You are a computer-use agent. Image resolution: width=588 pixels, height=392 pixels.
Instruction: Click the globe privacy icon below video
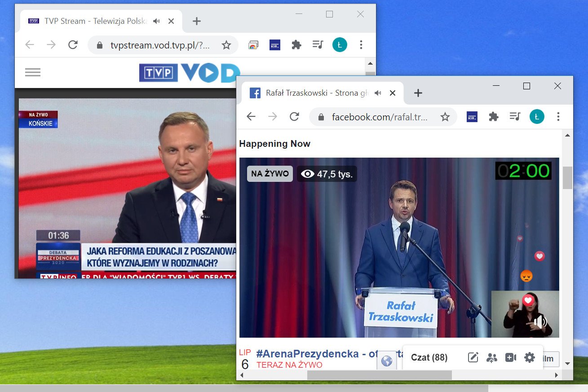pyautogui.click(x=386, y=361)
